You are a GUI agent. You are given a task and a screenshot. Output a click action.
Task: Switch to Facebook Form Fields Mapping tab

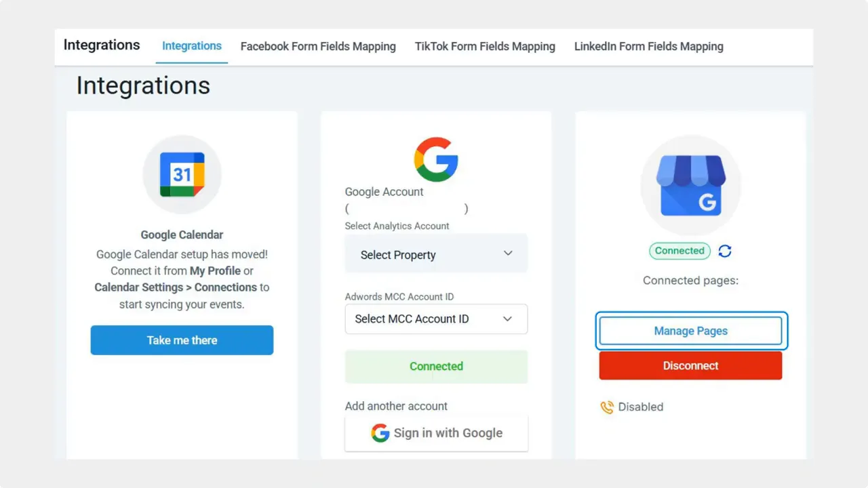pos(318,46)
